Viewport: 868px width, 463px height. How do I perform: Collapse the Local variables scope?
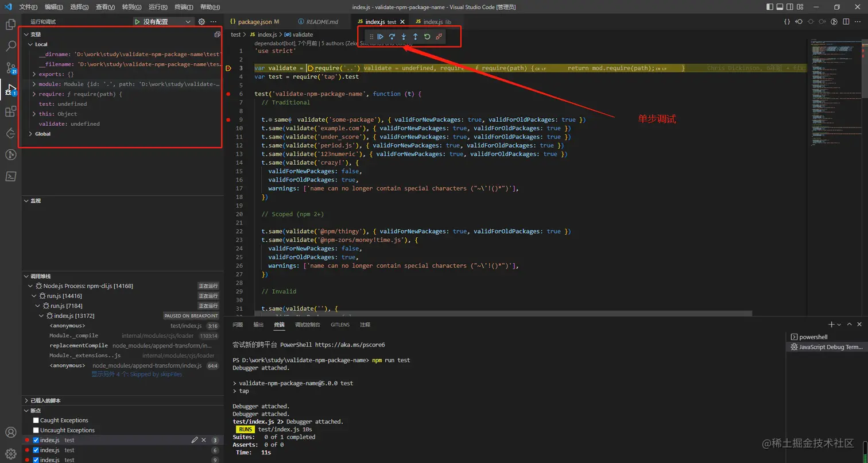pyautogui.click(x=30, y=44)
